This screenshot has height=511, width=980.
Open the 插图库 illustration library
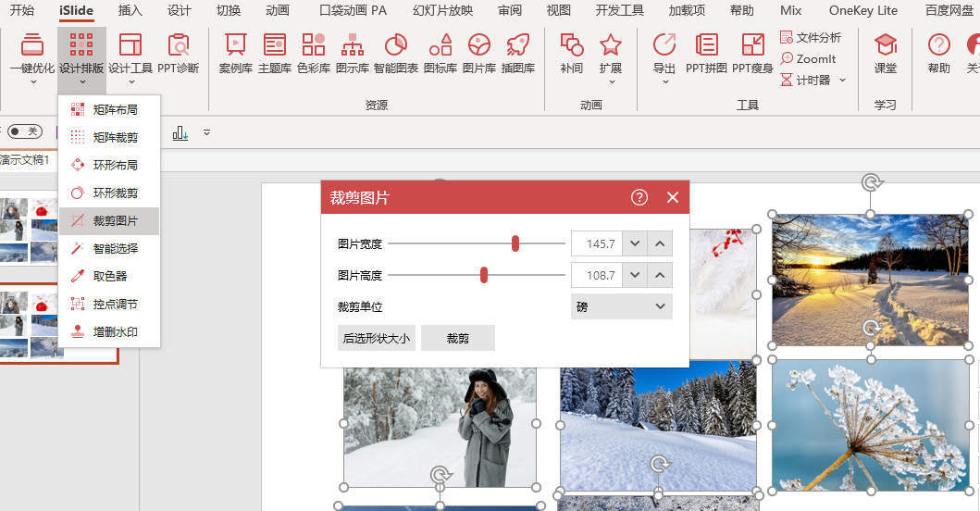pyautogui.click(x=518, y=53)
